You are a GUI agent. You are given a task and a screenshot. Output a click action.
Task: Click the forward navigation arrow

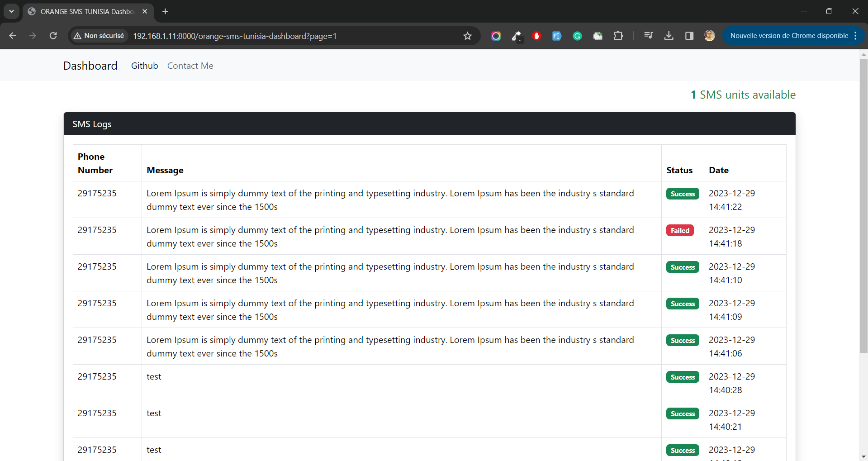pos(33,36)
